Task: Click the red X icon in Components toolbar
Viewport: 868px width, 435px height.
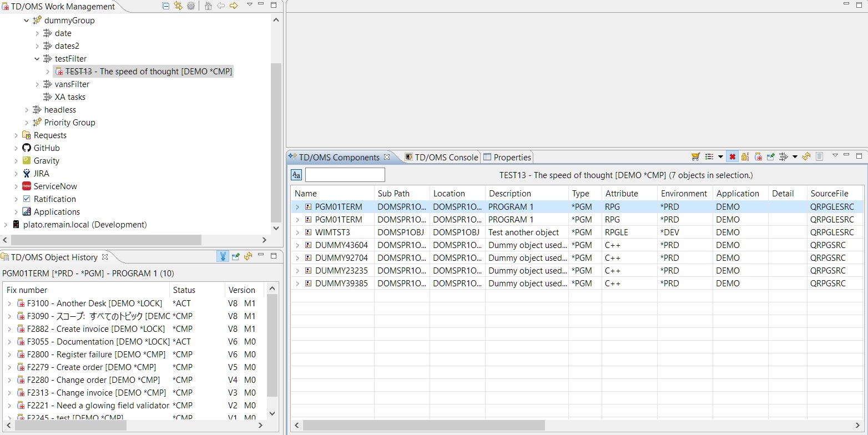Action: 733,157
